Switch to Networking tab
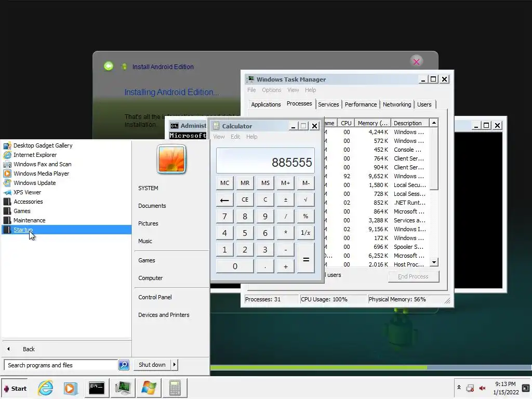This screenshot has width=532, height=399. (397, 104)
